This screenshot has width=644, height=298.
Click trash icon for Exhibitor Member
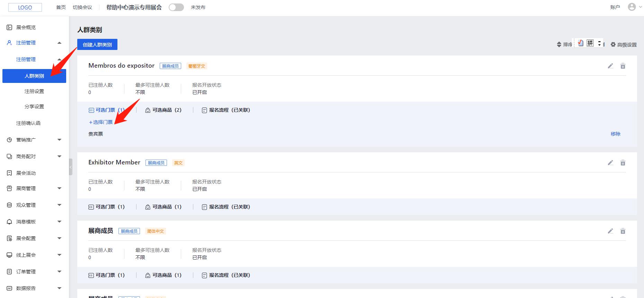pos(623,163)
